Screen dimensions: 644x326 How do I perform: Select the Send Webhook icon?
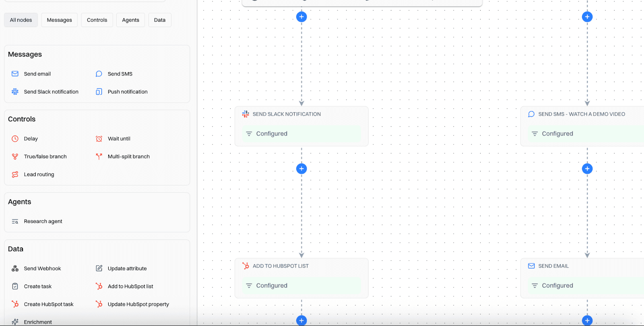click(x=15, y=268)
